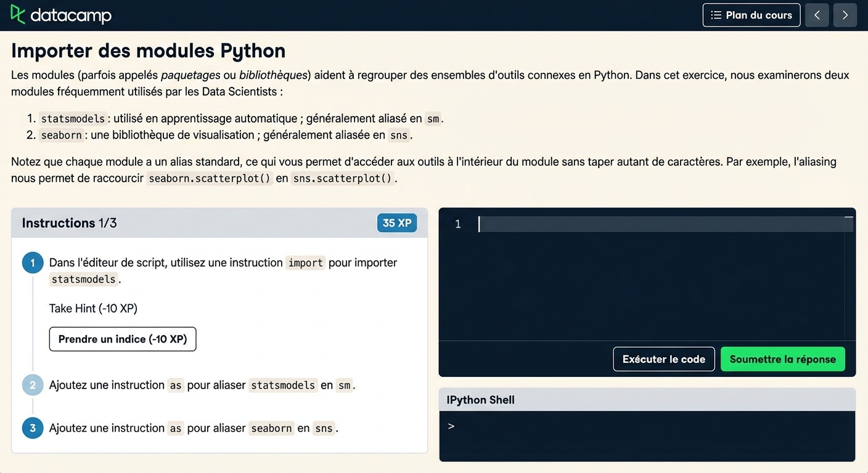Run script with Exécuter le code
Screen dimensions: 868x473
click(663, 359)
